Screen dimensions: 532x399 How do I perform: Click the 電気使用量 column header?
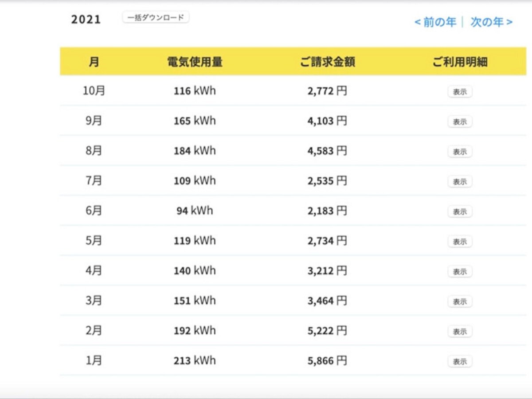pyautogui.click(x=195, y=62)
